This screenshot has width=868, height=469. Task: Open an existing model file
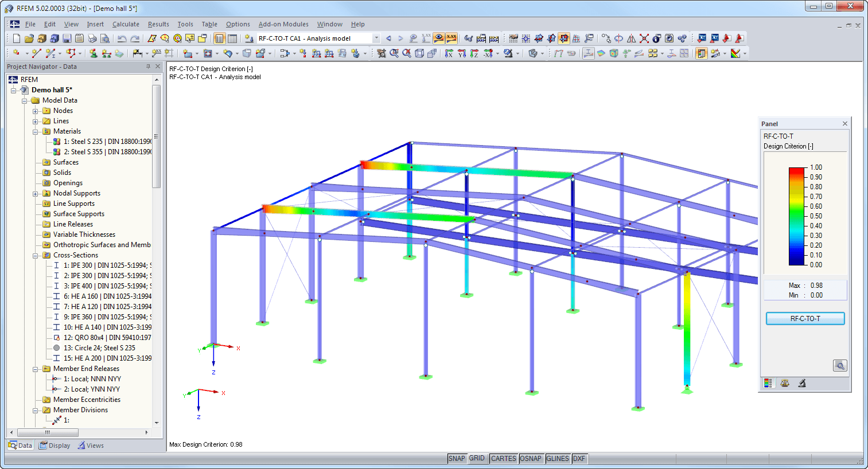[29, 38]
